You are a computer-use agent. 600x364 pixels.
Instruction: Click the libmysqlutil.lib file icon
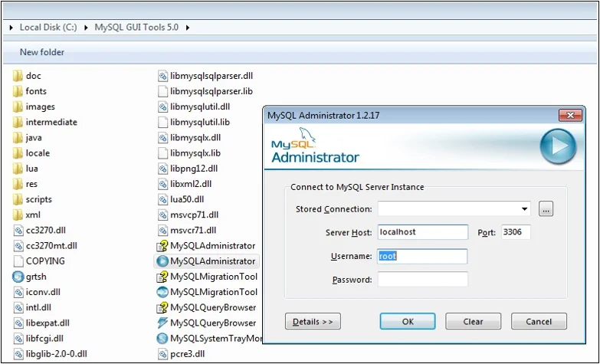tap(162, 123)
